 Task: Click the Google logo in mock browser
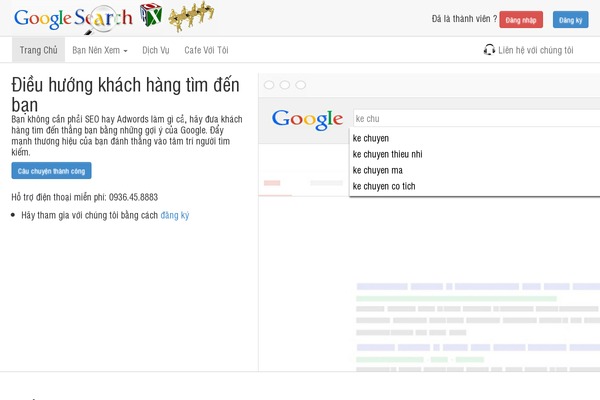tap(307, 119)
